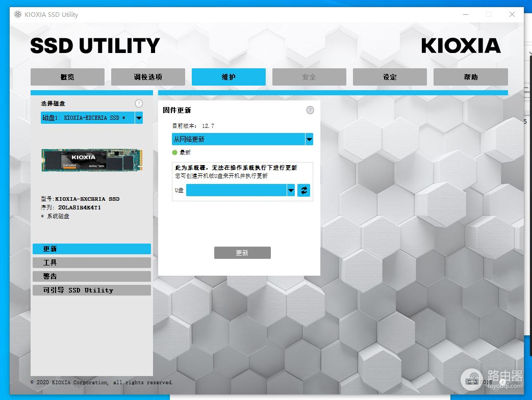Open 工具 tools in the sidebar
Screen dimensions: 532x400
point(92,263)
